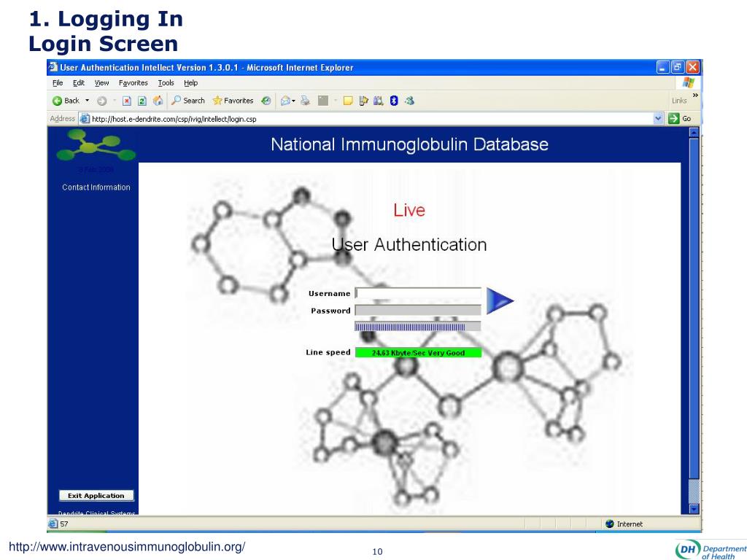This screenshot has width=747, height=560.
Task: Click the scrollbar down arrow
Action: coord(694,509)
